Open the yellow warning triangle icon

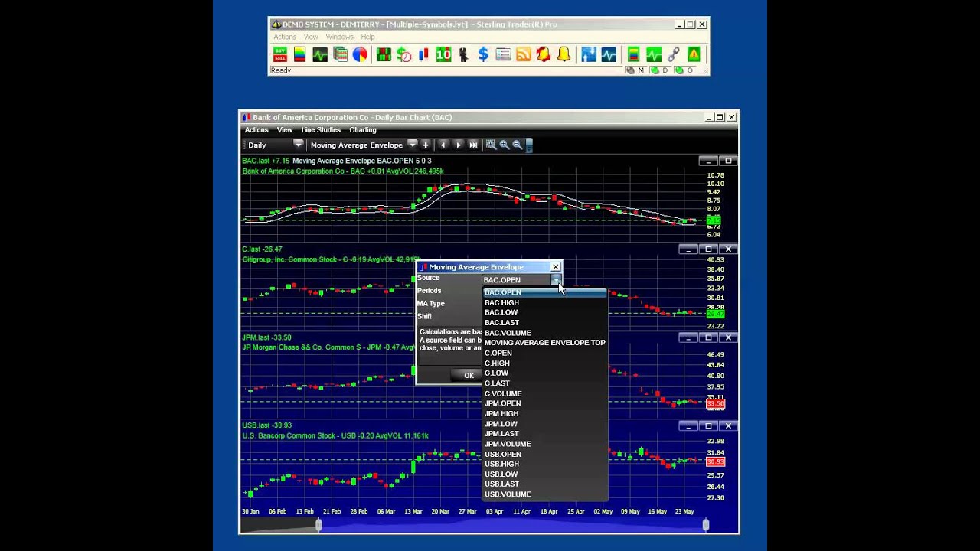click(694, 54)
